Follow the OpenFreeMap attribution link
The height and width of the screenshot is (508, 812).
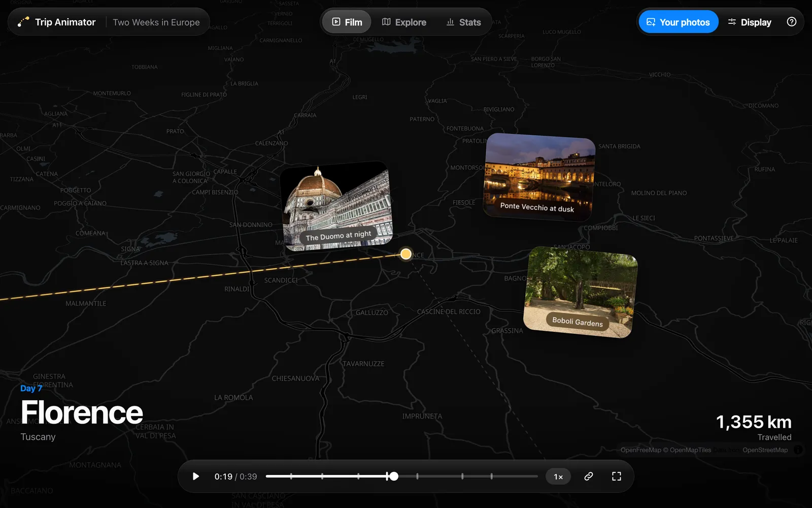(x=640, y=450)
